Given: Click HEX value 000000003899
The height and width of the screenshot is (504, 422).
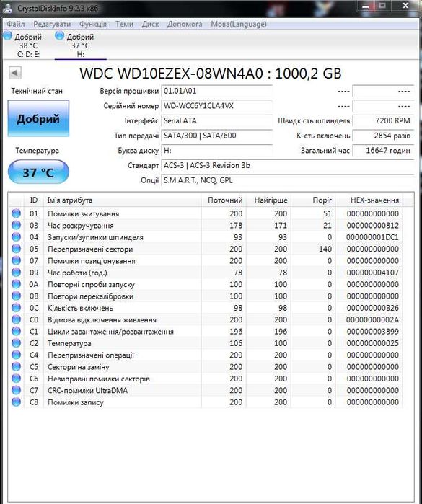Looking at the screenshot, I should click(x=373, y=332).
